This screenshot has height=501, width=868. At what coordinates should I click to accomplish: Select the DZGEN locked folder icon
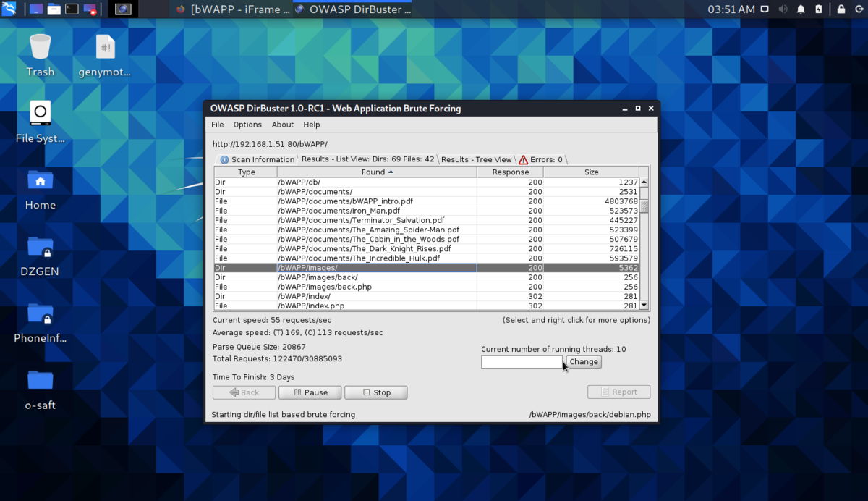point(41,255)
